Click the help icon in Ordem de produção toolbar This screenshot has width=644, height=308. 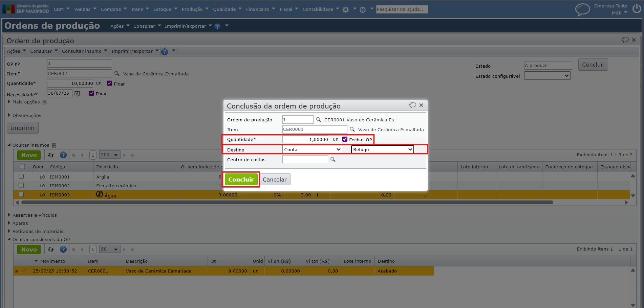165,52
